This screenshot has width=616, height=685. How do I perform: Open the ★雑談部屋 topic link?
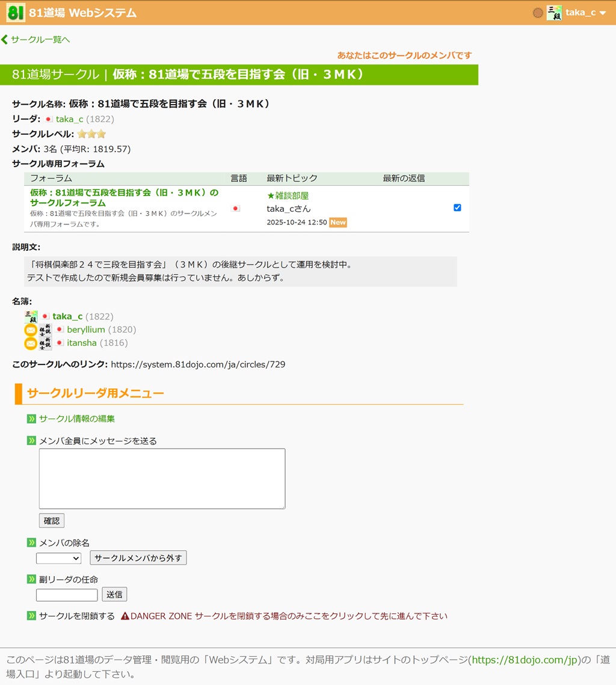coord(288,195)
